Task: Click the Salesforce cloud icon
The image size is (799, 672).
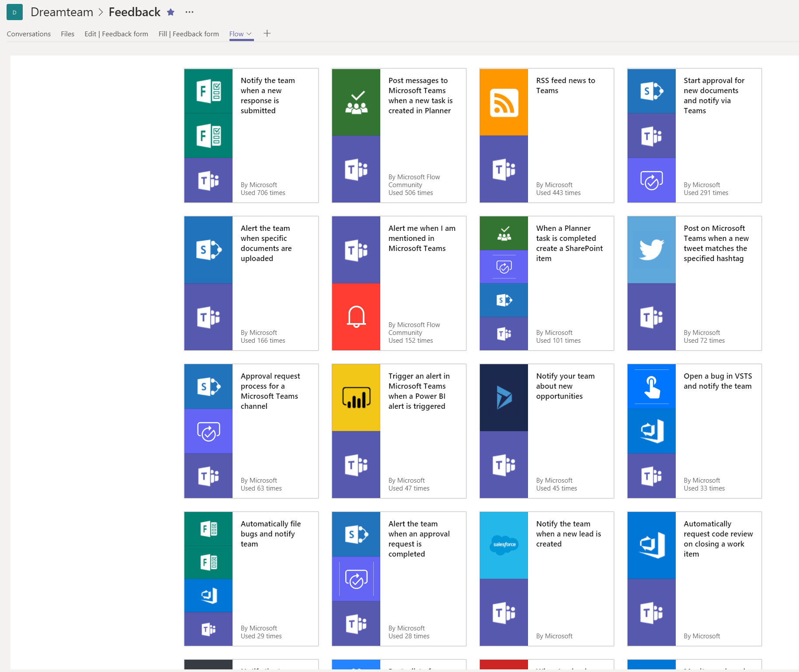Action: click(504, 545)
